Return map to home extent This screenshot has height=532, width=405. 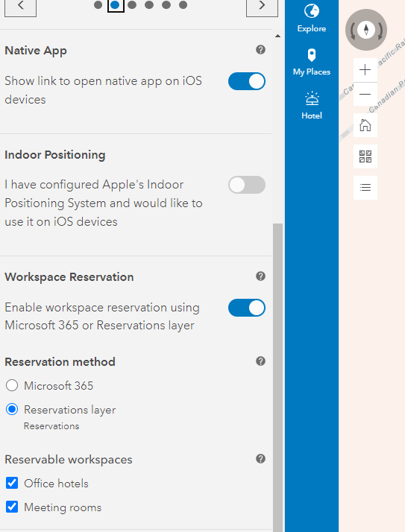point(365,125)
